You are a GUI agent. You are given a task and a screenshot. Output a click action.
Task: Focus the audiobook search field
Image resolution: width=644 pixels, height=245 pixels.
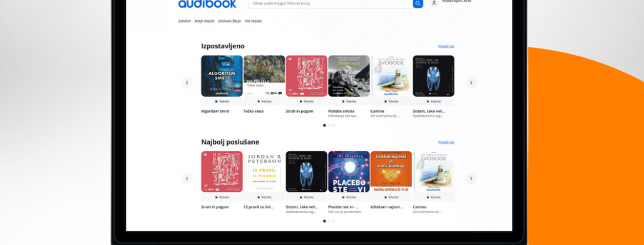(x=331, y=3)
